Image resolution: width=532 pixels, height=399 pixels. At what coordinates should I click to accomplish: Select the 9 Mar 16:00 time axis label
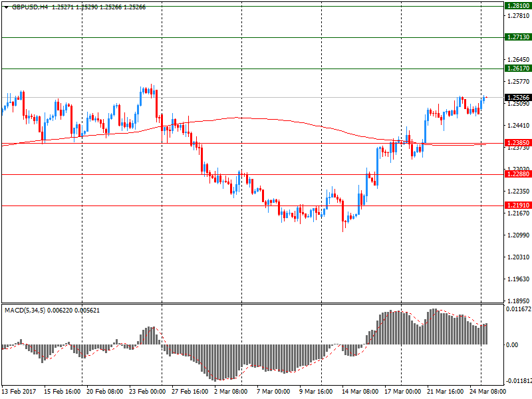point(316,391)
